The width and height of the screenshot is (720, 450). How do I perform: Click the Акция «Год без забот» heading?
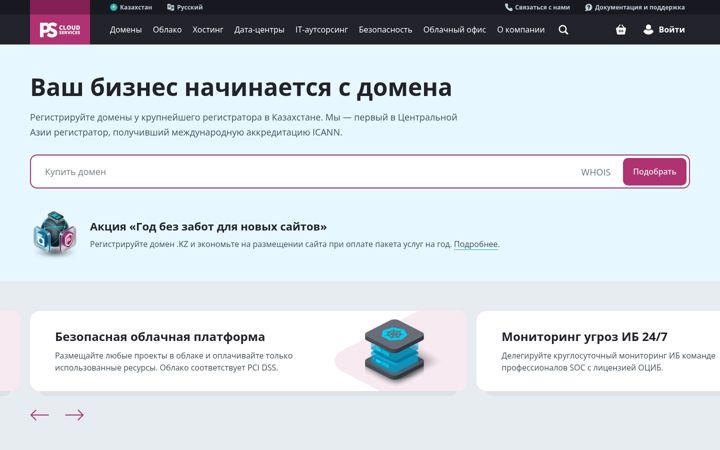click(x=208, y=226)
